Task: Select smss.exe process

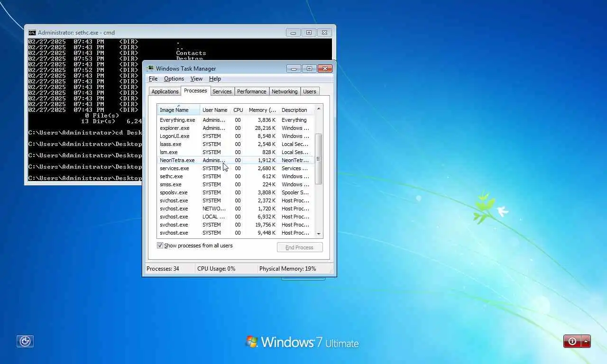Action: click(236, 184)
